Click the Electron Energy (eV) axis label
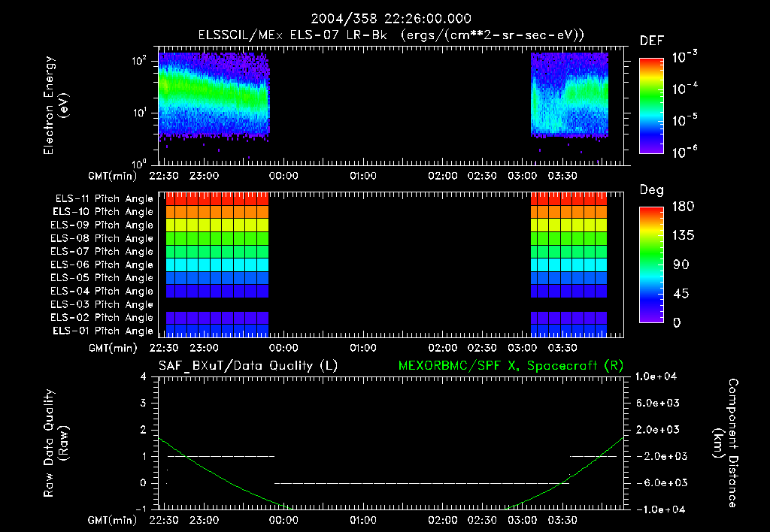 [56, 105]
